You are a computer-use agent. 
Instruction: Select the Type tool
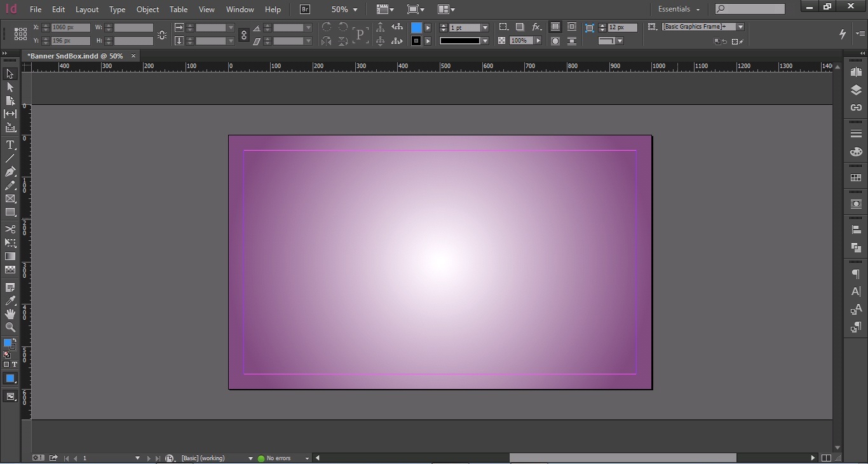coord(10,145)
